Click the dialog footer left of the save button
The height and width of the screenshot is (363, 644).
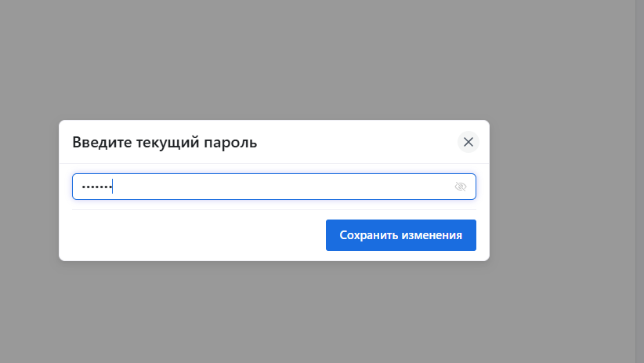(x=199, y=235)
